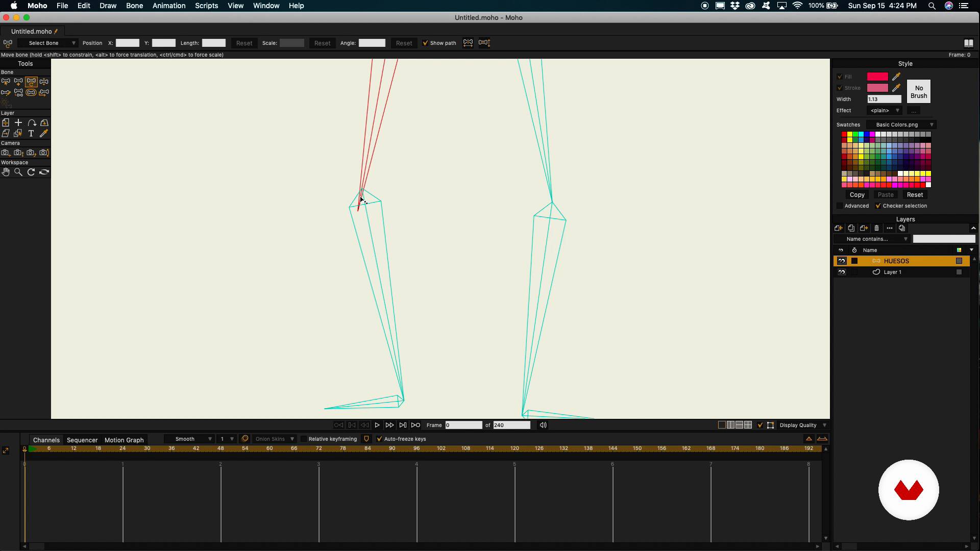Create a new layer in Layers panel
This screenshot has height=551, width=980.
838,229
